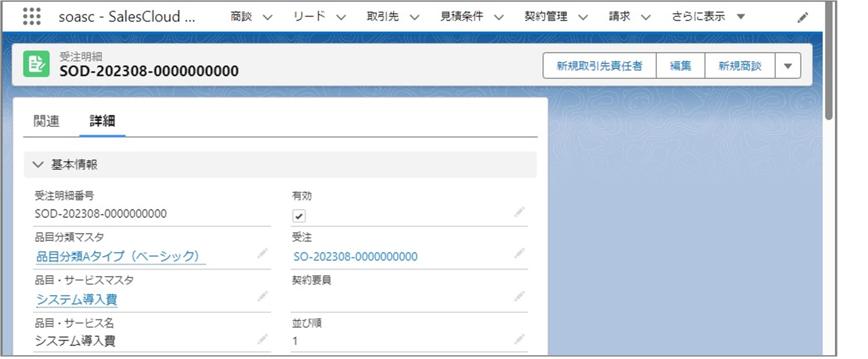
Task: Click the 並び順 value 1
Action: point(295,341)
